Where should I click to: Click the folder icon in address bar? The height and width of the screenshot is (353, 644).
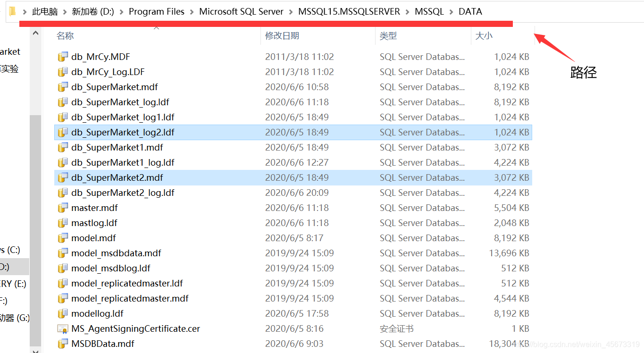tap(12, 11)
